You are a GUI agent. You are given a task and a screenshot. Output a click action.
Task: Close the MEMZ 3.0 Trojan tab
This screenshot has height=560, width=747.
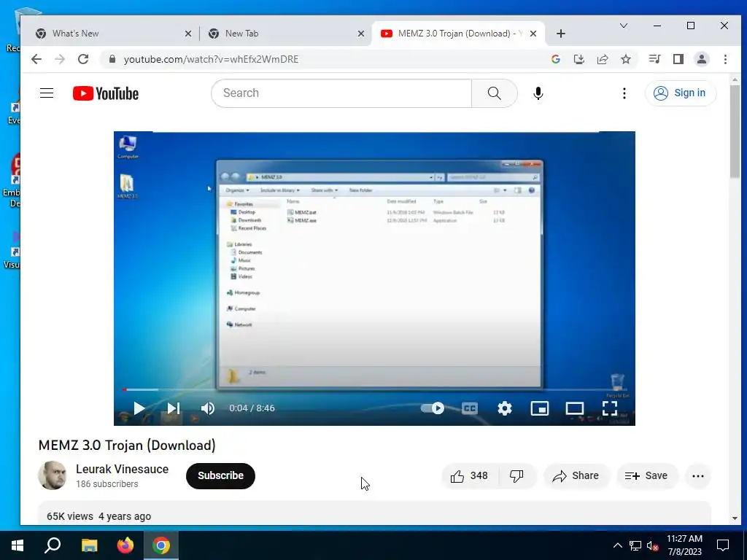pos(533,34)
